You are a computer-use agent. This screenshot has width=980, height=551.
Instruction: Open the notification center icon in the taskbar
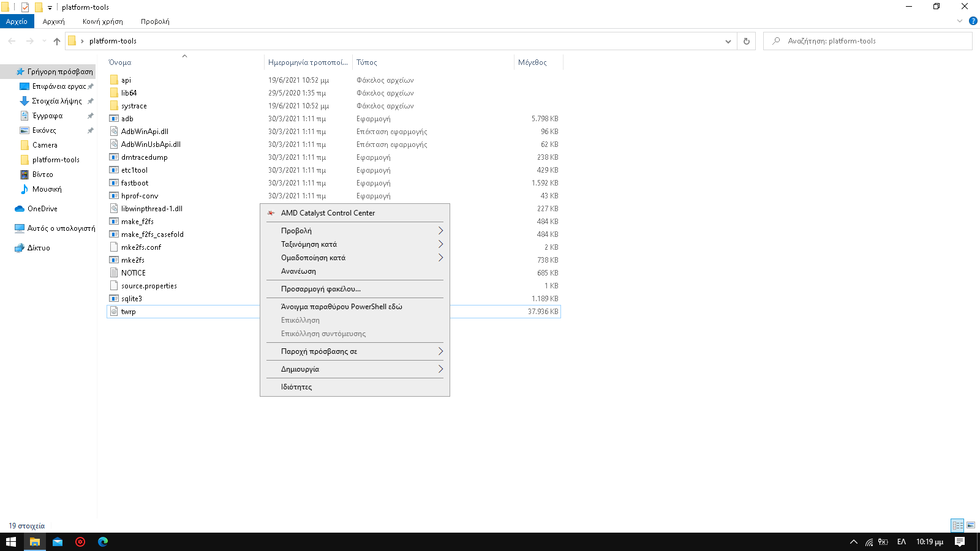point(960,542)
